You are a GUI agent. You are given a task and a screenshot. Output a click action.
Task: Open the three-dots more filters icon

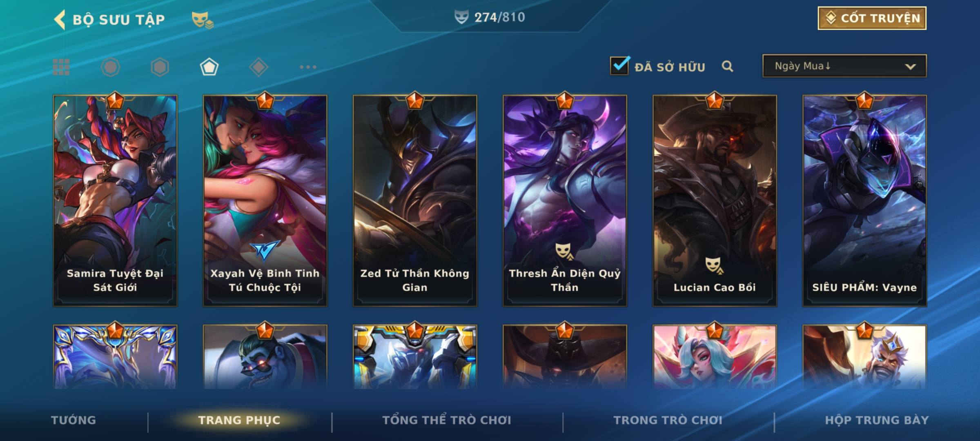[308, 67]
